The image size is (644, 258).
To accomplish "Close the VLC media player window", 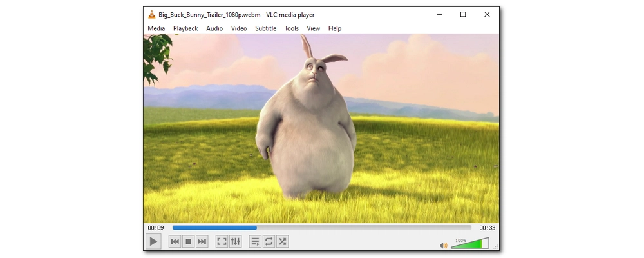I will tap(487, 14).
